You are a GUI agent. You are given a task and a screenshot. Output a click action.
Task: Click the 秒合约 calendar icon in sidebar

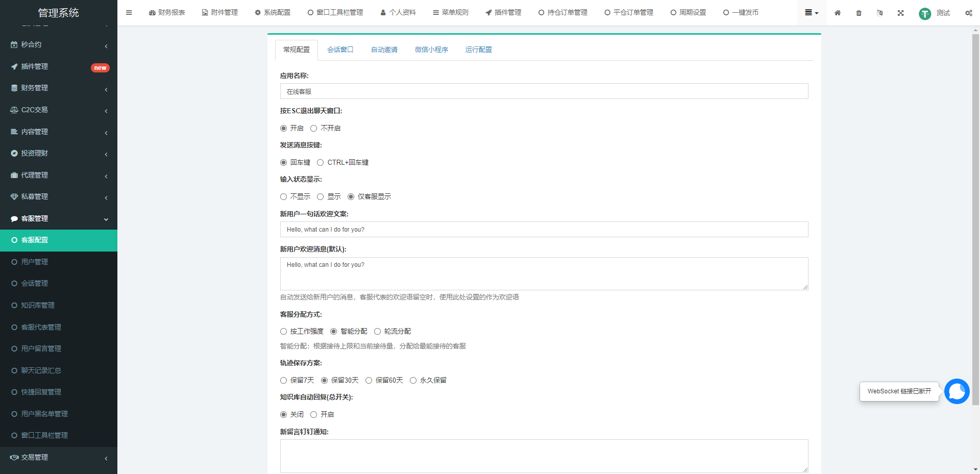click(x=14, y=45)
